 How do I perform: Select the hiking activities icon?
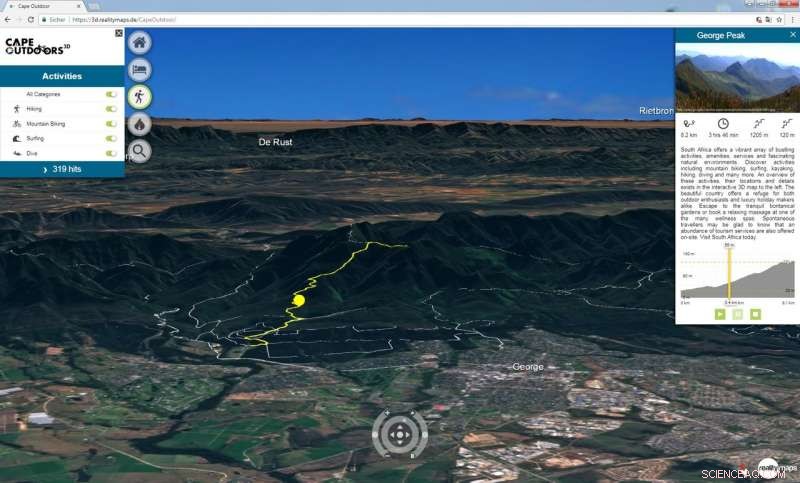(x=140, y=97)
